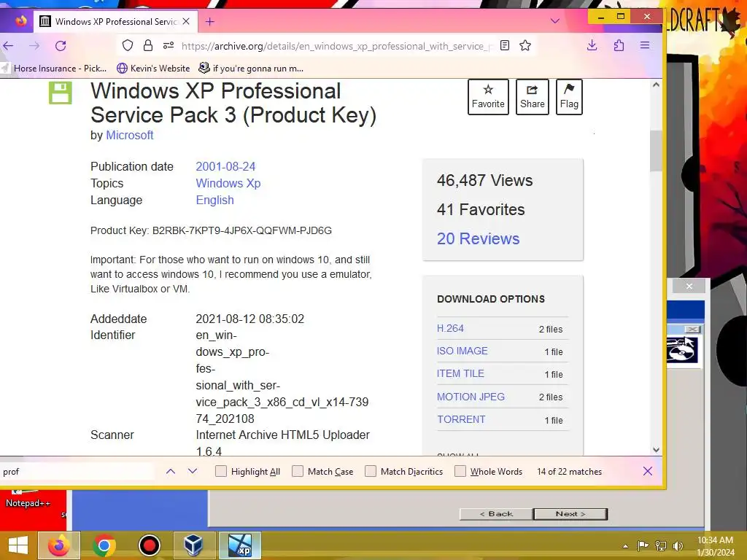Go to next find match
747x560 pixels.
[193, 472]
